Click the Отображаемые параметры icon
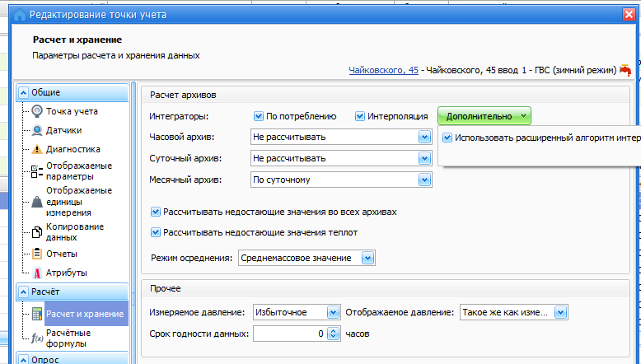 37,170
